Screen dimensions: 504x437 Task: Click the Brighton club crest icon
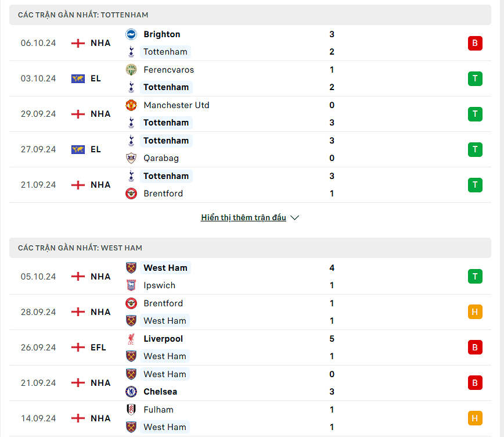tap(131, 34)
